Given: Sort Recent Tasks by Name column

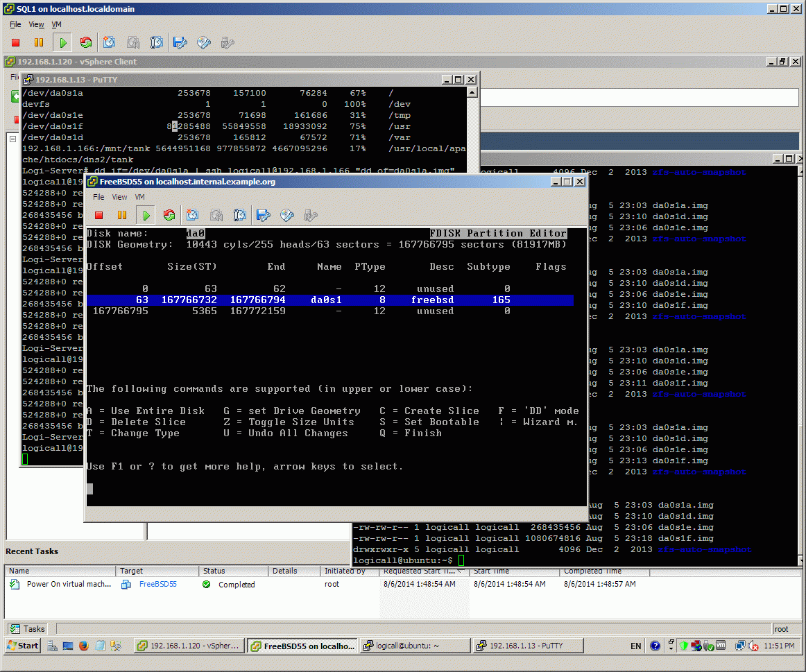Looking at the screenshot, I should [60, 571].
